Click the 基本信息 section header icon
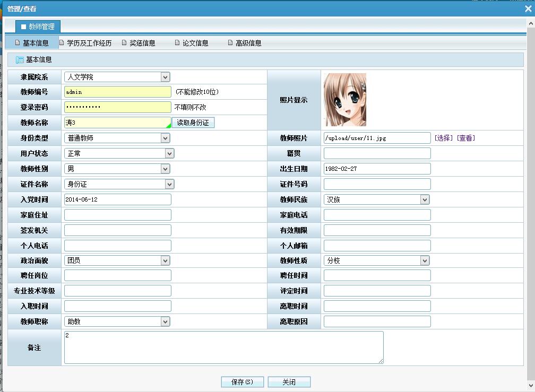Screen dimensions: 535x392 tap(20, 59)
